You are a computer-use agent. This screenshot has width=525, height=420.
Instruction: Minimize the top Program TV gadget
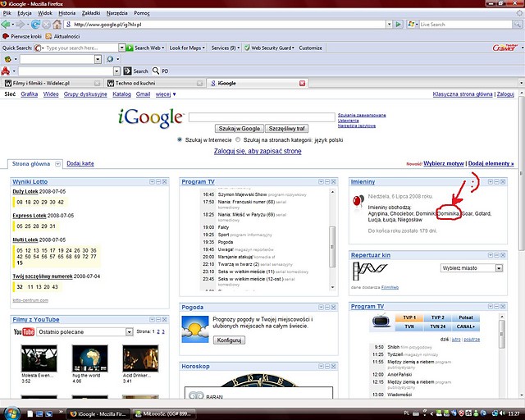327,181
